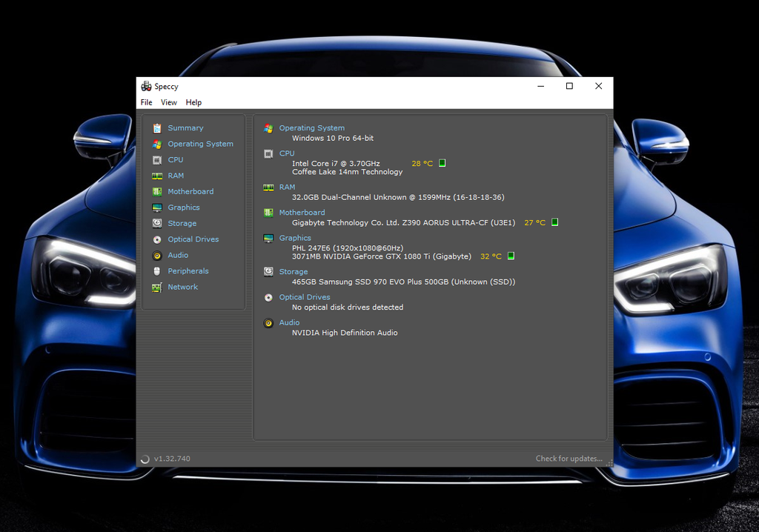Open the Optical Drives heading in main panel
Viewport: 759px width, 532px height.
point(304,297)
